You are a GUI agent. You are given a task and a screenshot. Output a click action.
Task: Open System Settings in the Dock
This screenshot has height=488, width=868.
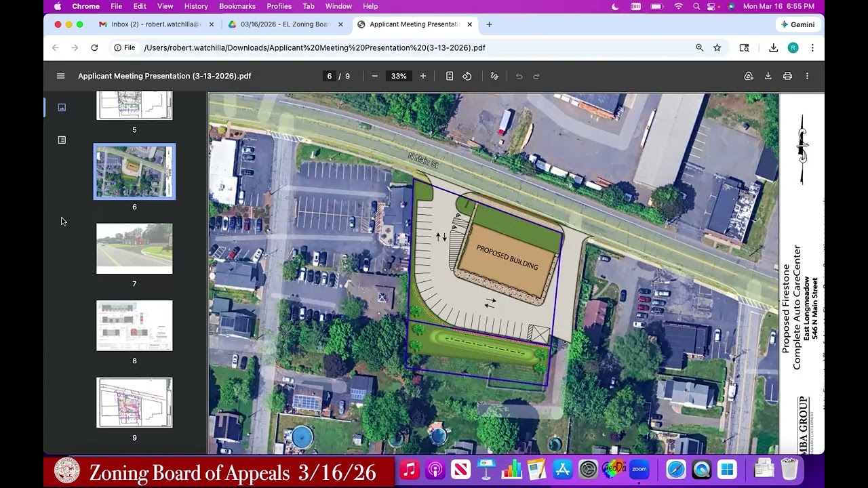tap(588, 469)
